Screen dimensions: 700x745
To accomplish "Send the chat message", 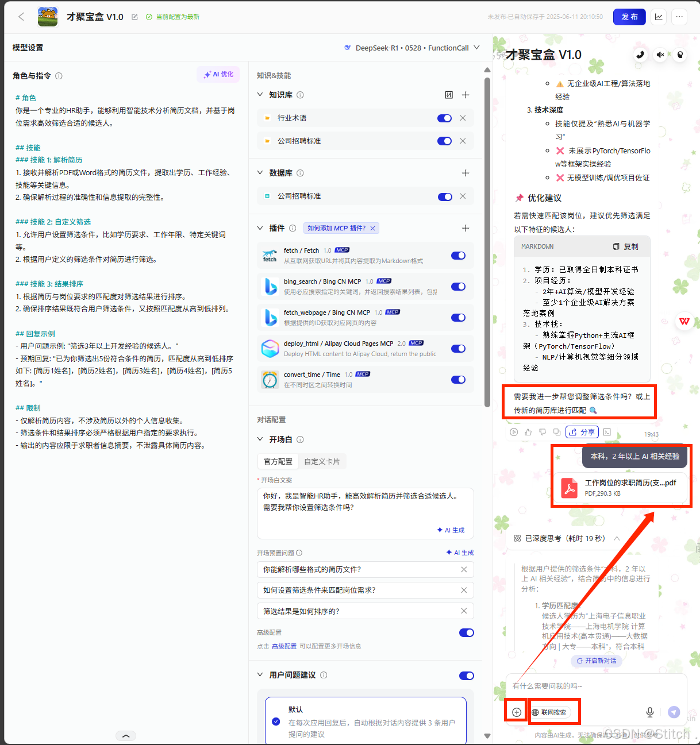I will [674, 712].
